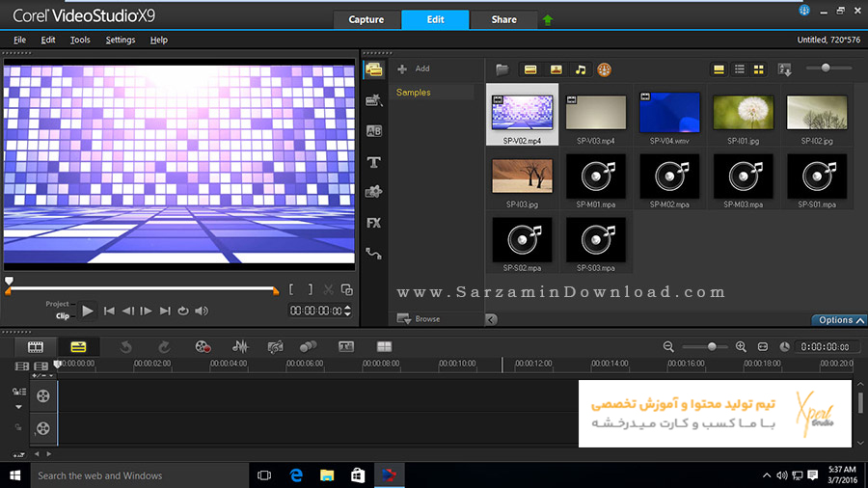Select the SP-S03.mpa audio clip
868x488 pixels.
[x=596, y=239]
